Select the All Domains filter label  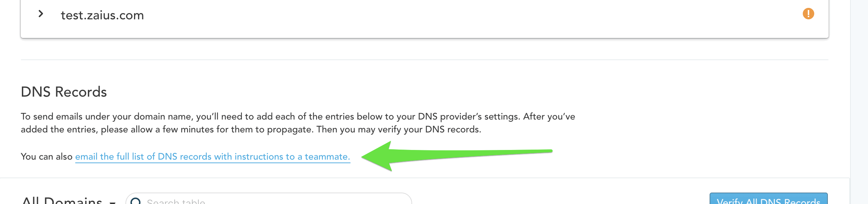pyautogui.click(x=62, y=200)
